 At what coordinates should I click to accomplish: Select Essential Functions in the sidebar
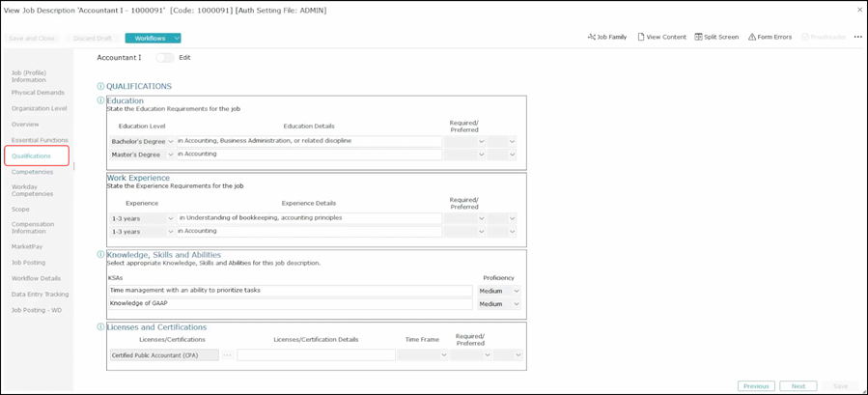point(40,140)
